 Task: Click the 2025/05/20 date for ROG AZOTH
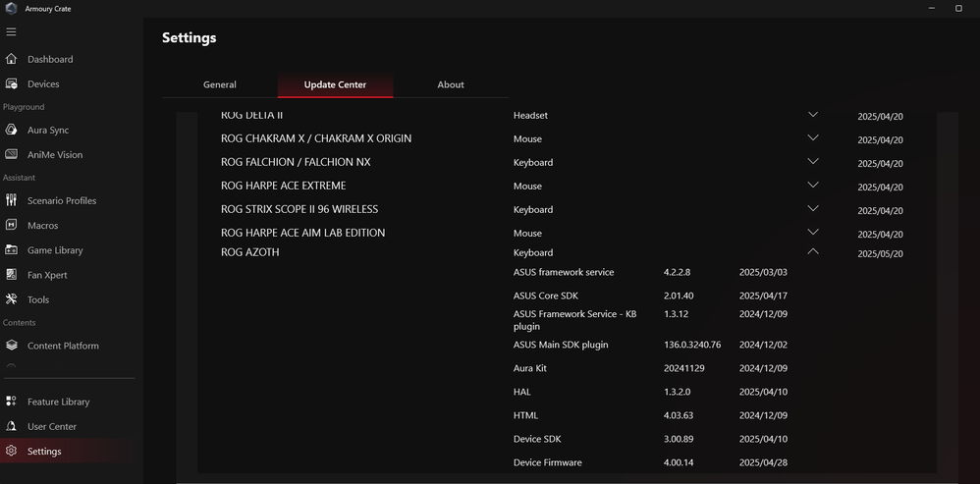pyautogui.click(x=880, y=254)
